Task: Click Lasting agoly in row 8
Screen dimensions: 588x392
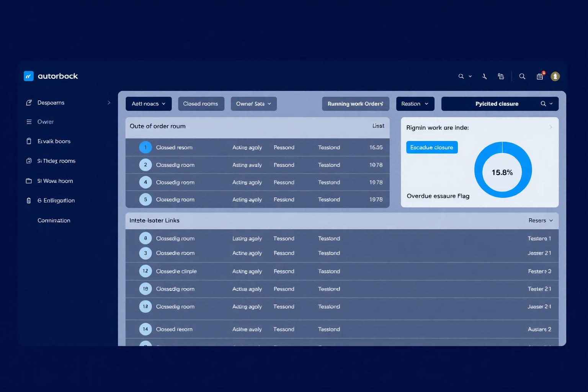Action: (247, 238)
